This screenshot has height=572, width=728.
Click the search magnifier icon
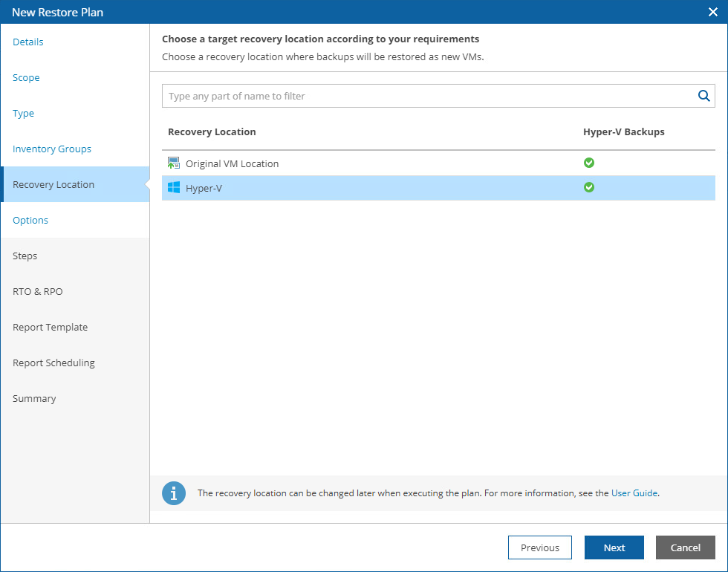pos(703,96)
